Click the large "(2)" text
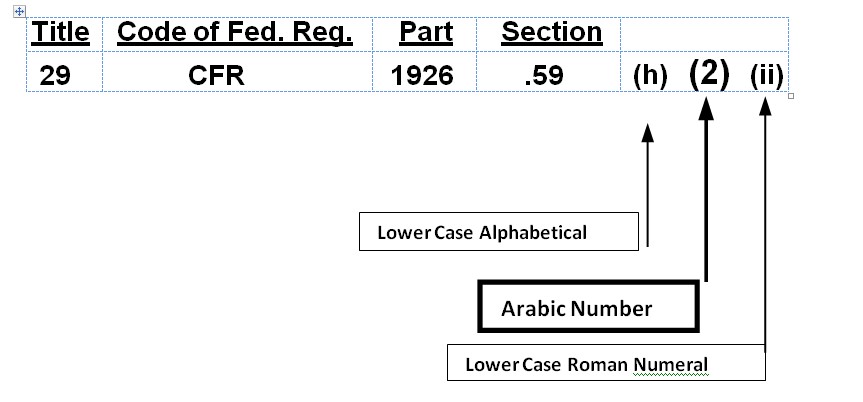Image resolution: width=863 pixels, height=402 pixels. (709, 73)
